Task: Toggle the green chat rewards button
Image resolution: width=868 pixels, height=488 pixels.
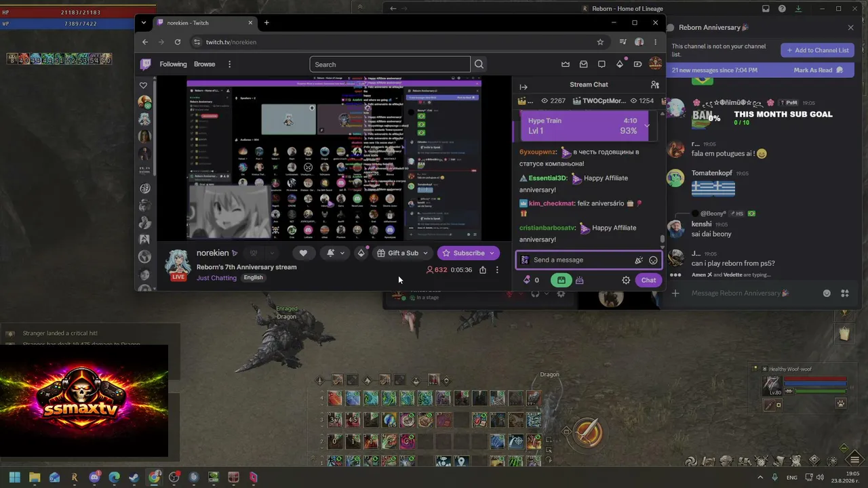Action: click(x=561, y=280)
